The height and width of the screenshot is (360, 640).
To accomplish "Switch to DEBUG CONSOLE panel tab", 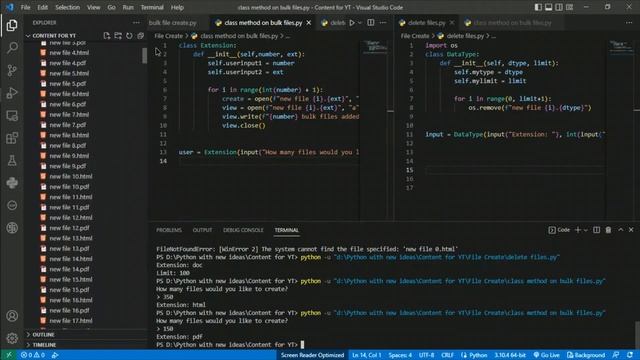I will click(x=243, y=230).
